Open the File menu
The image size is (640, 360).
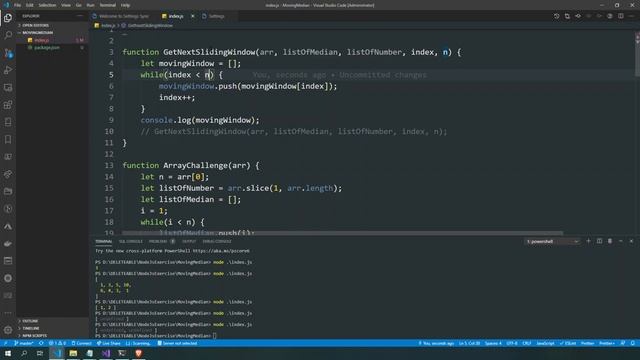pos(18,5)
